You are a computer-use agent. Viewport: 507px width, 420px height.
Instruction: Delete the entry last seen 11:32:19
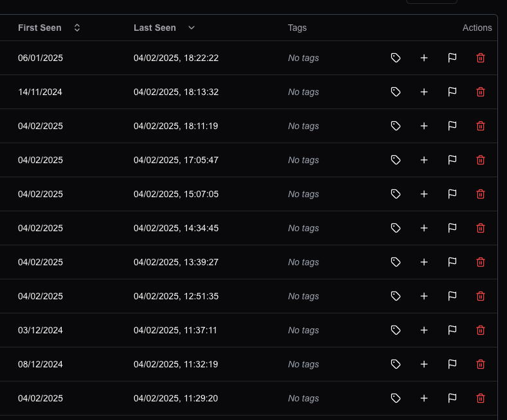[481, 364]
